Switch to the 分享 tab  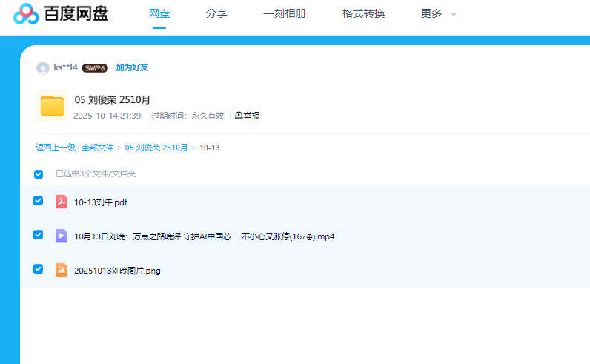click(216, 14)
